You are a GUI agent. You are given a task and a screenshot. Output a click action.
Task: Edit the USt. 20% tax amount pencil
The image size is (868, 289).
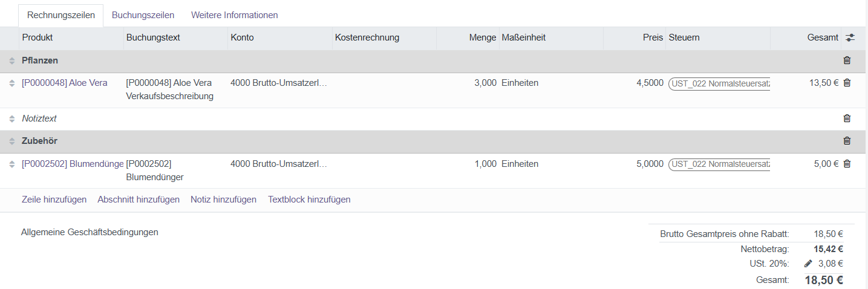[808, 264]
